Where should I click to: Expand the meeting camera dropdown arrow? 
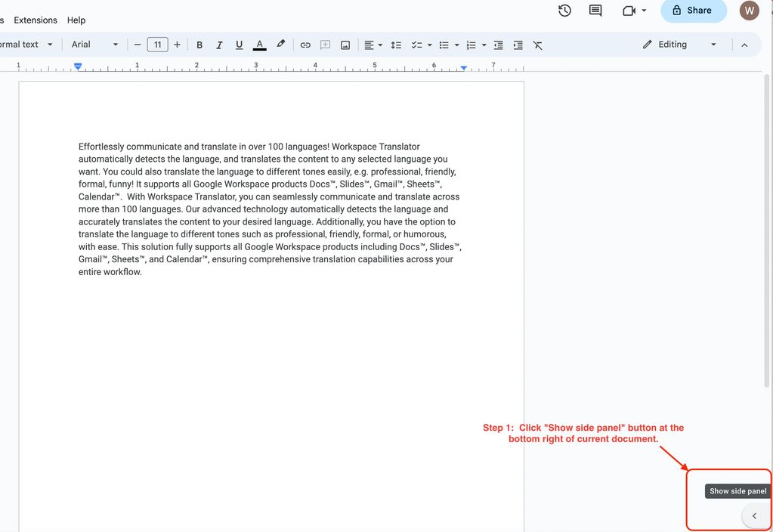pyautogui.click(x=644, y=11)
